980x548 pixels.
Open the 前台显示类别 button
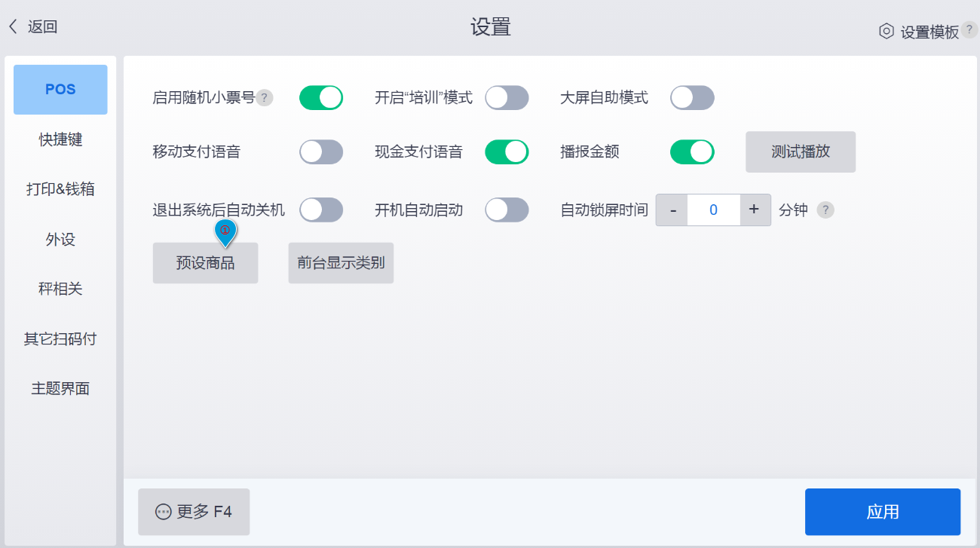tap(341, 263)
